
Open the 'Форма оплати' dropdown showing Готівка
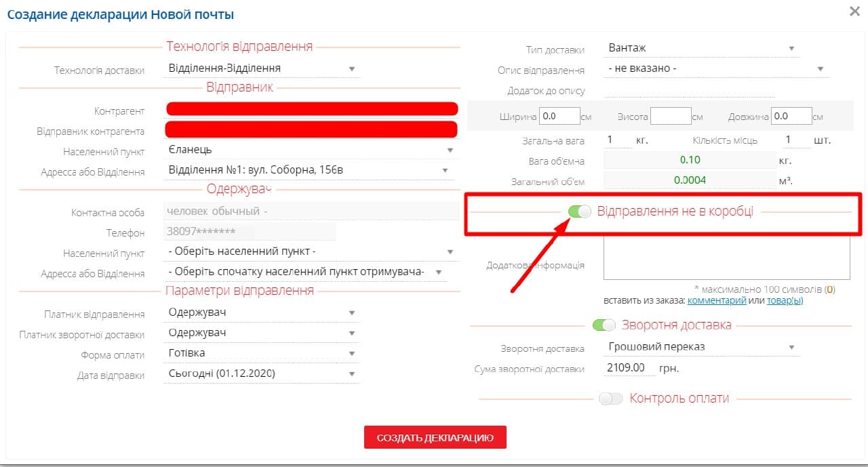click(261, 353)
